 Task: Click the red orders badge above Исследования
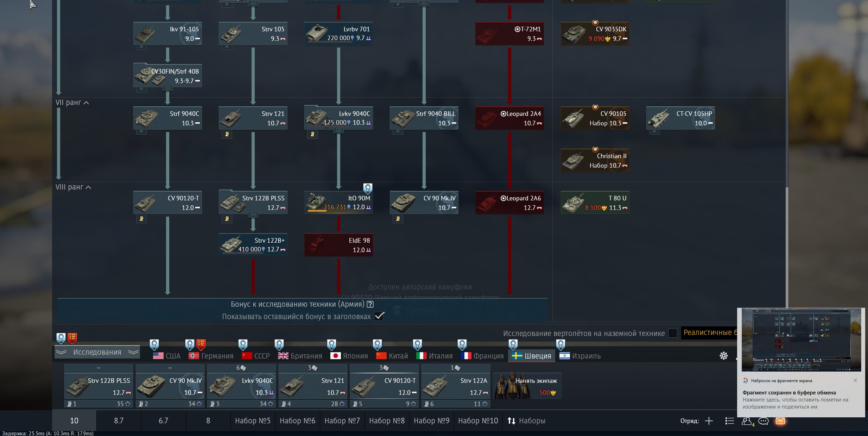click(72, 338)
